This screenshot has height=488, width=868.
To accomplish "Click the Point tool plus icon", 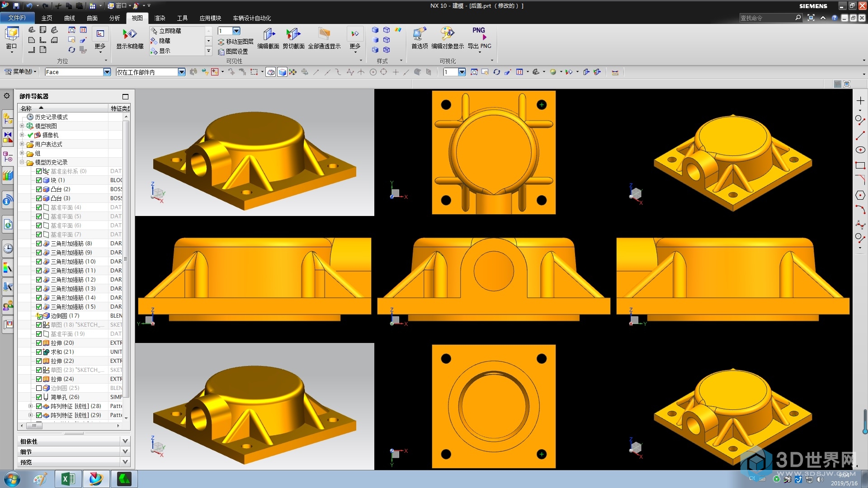I will 860,101.
